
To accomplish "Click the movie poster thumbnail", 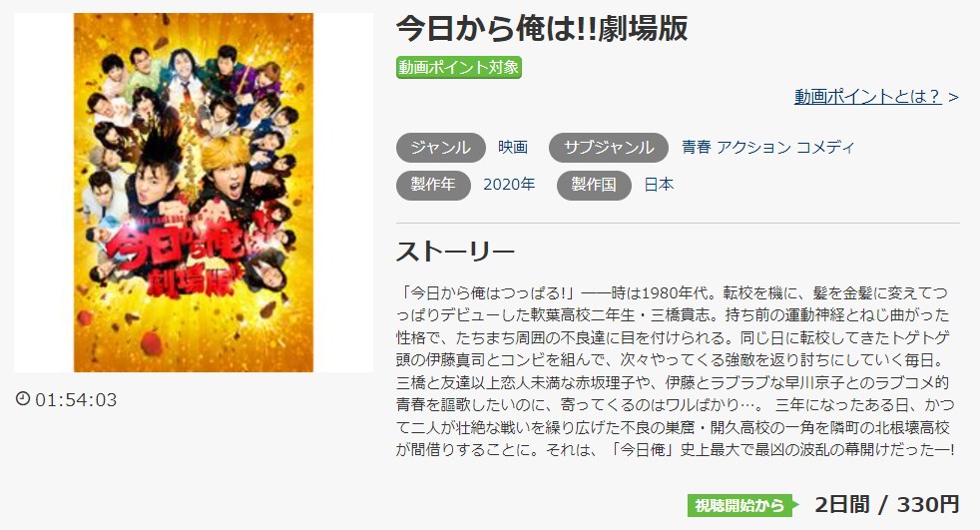I will click(194, 193).
